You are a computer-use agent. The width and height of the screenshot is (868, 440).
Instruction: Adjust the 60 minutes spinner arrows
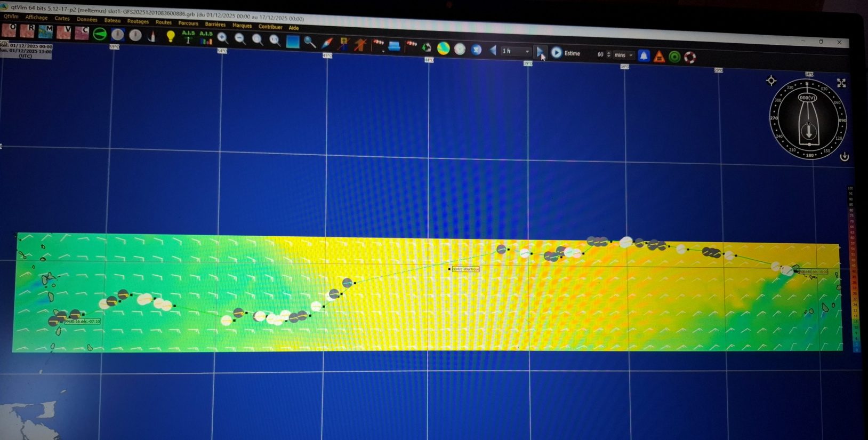(608, 54)
